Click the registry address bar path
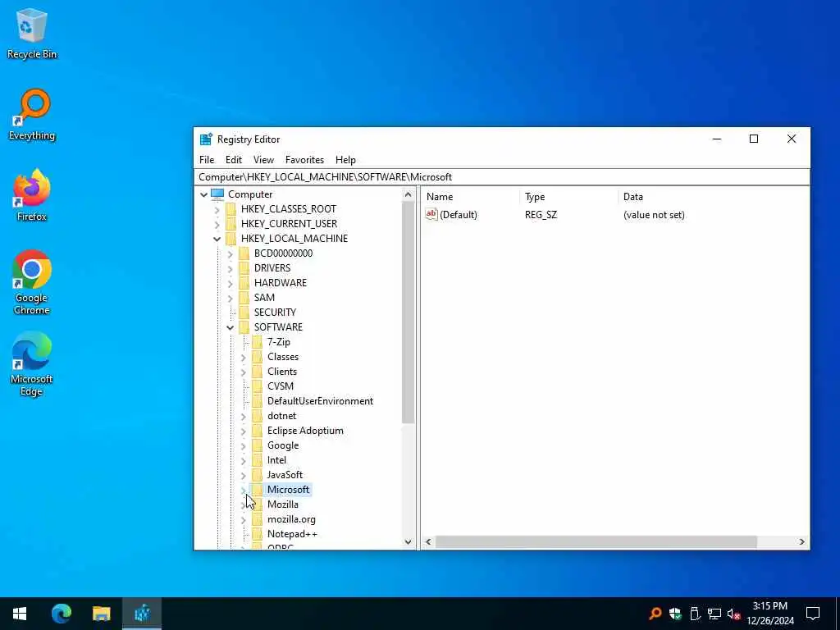The width and height of the screenshot is (840, 630). coord(325,177)
